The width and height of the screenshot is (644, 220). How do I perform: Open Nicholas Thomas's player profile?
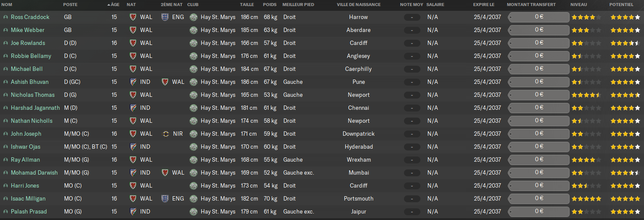click(x=33, y=95)
